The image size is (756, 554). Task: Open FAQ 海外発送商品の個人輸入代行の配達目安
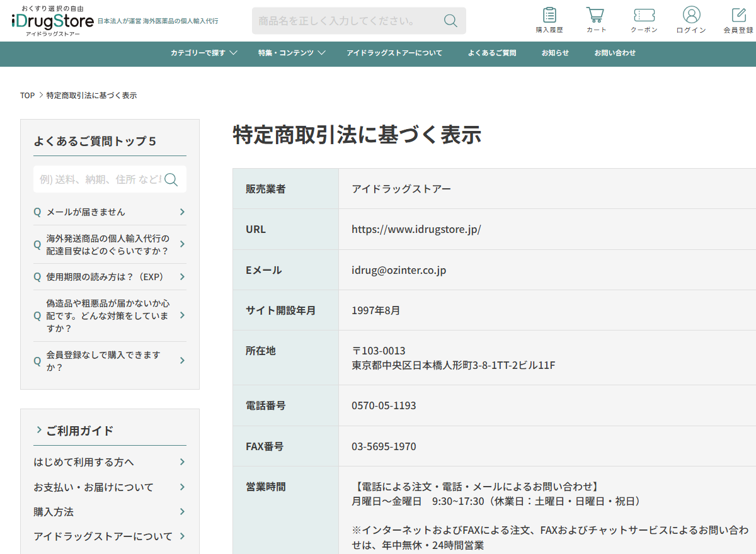pos(108,244)
